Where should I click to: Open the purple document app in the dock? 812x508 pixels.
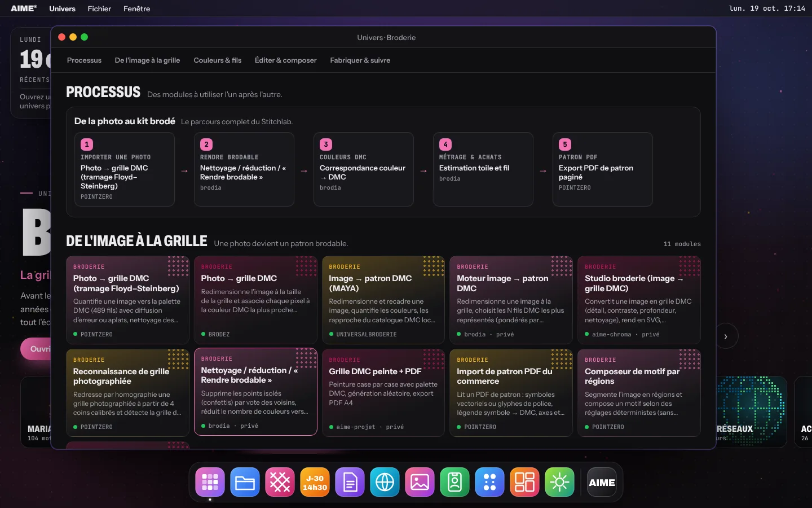[x=350, y=483]
